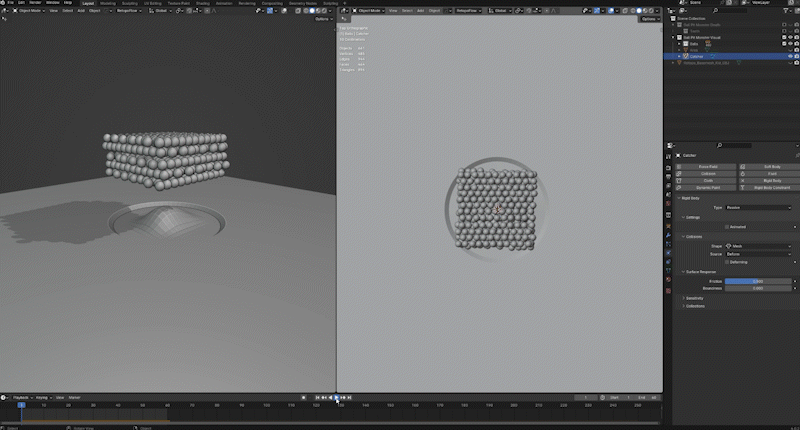Click the Collision physics button
The image size is (800, 430).
pyautogui.click(x=708, y=173)
